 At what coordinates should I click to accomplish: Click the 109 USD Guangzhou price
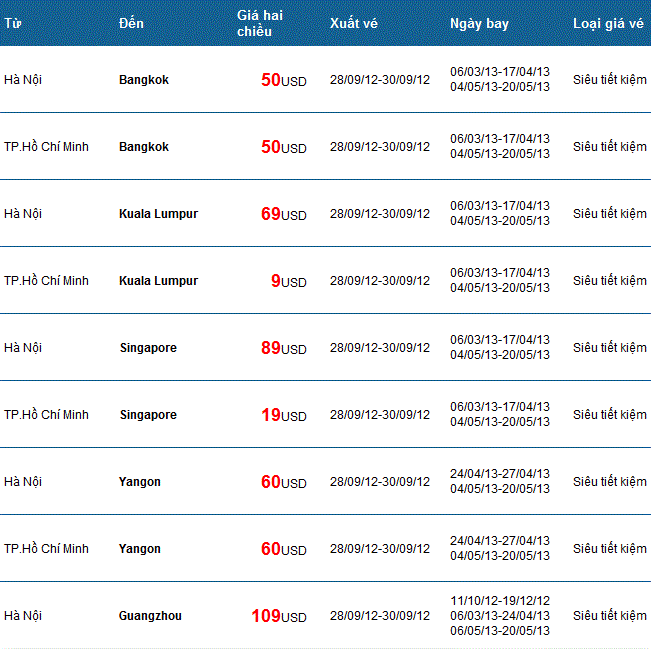pyautogui.click(x=279, y=616)
